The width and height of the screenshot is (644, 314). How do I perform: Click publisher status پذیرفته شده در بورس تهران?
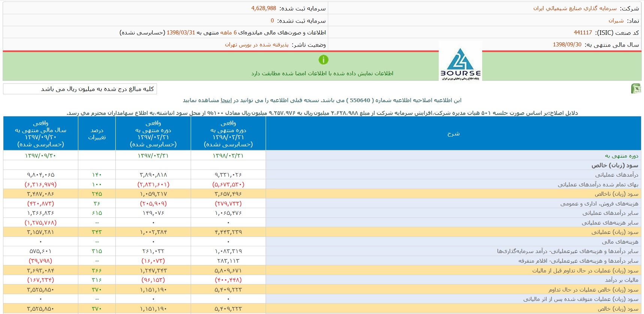point(257,45)
